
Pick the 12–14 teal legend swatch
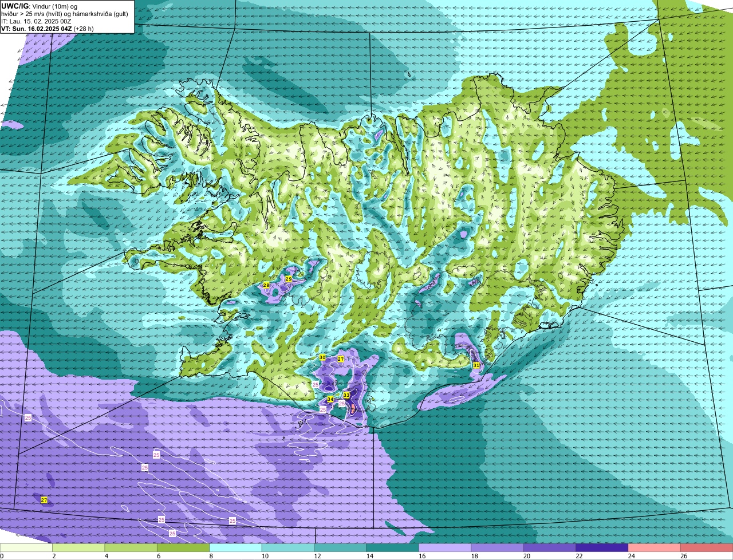pyautogui.click(x=340, y=548)
